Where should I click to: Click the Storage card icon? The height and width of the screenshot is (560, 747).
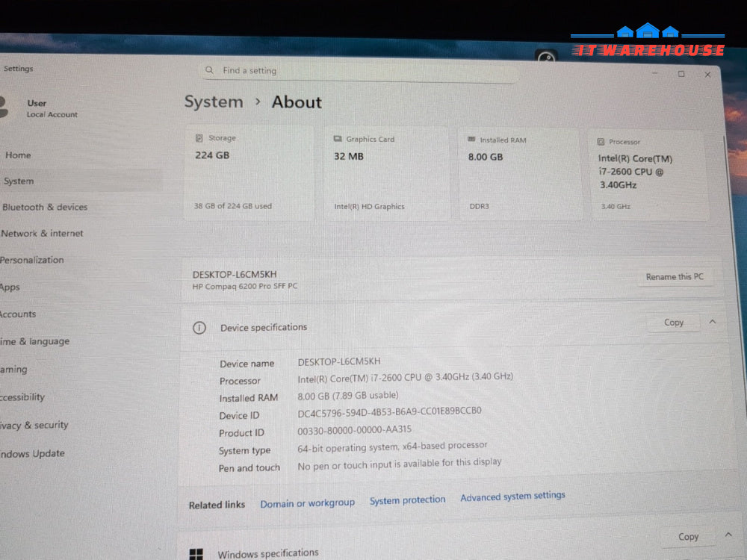click(199, 138)
